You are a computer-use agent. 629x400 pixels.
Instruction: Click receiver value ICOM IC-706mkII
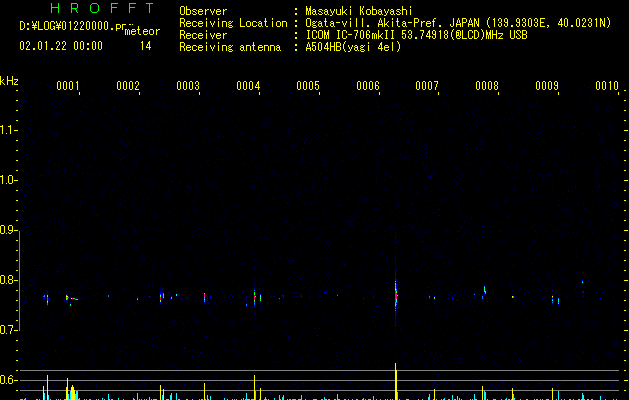[351, 35]
